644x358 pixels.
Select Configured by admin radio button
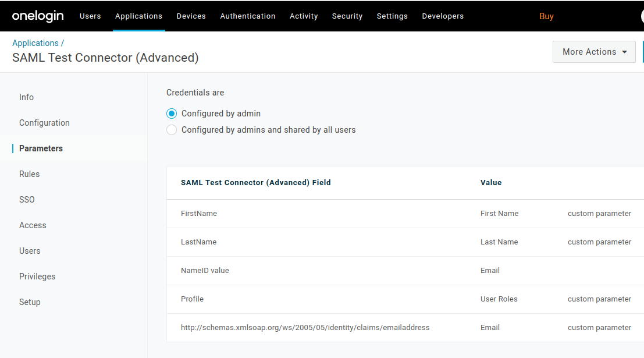(x=172, y=114)
